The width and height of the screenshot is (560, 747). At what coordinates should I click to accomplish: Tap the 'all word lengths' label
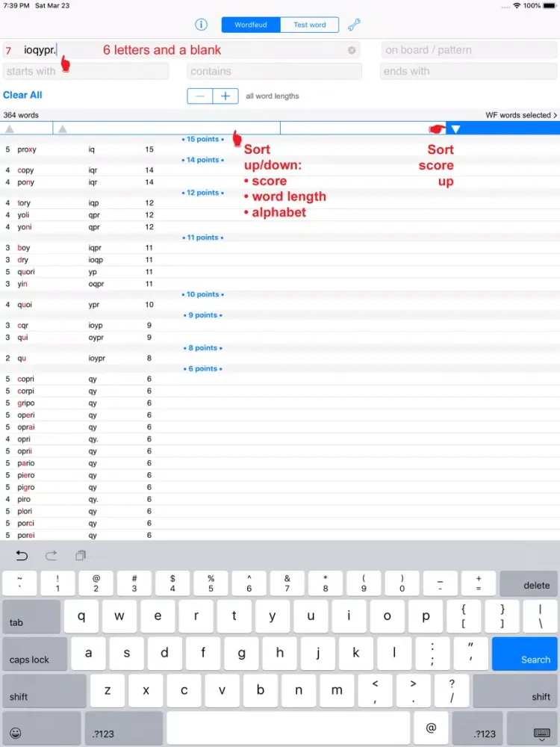[273, 96]
